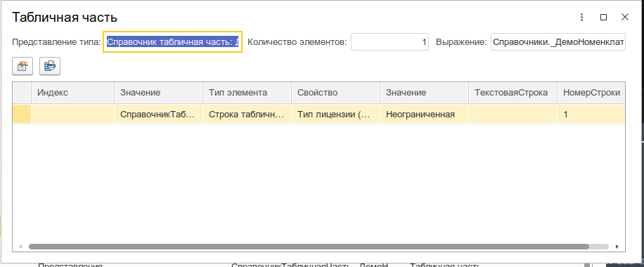Click the Выражение input field

point(558,42)
